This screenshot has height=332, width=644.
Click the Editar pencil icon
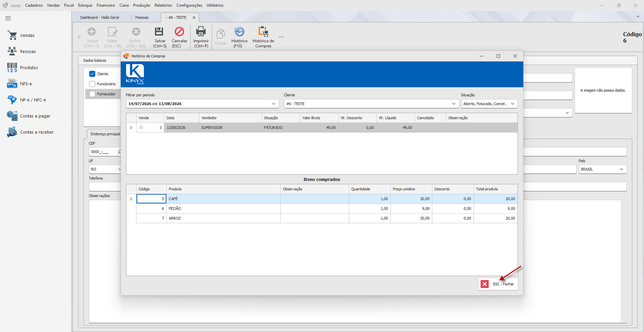pyautogui.click(x=112, y=32)
